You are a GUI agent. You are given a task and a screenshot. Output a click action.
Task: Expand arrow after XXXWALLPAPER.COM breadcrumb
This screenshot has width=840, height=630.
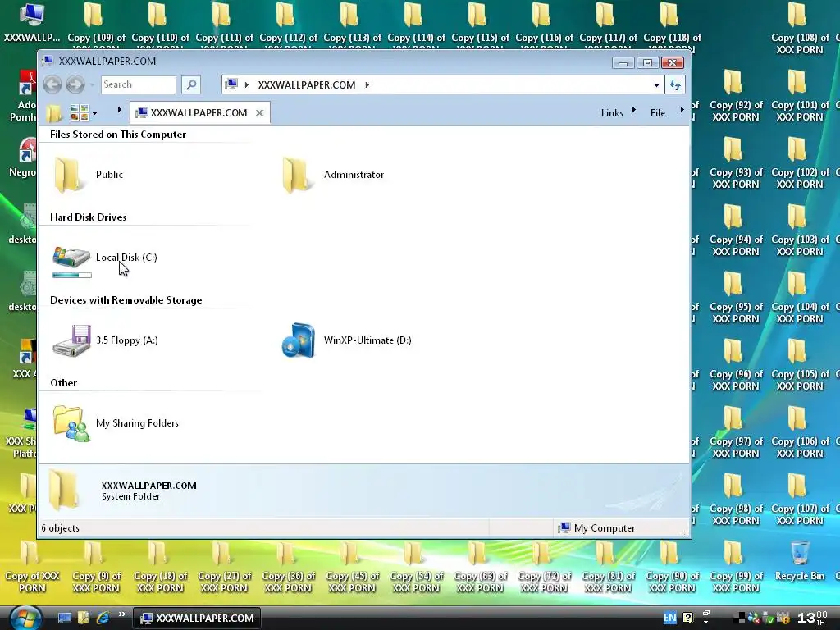[x=367, y=84]
